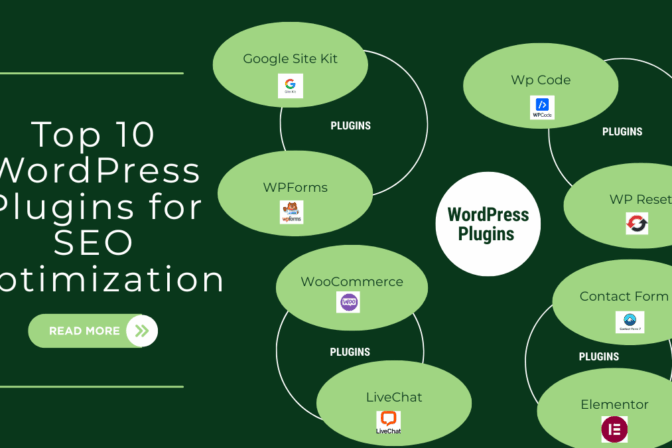This screenshot has height=448, width=672.
Task: Click the Contact Form 7 logo icon
Action: 629,322
